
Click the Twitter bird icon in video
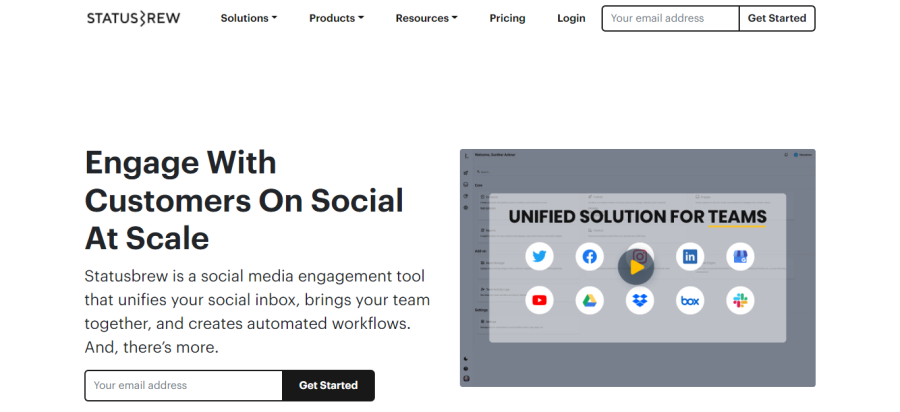coord(539,256)
